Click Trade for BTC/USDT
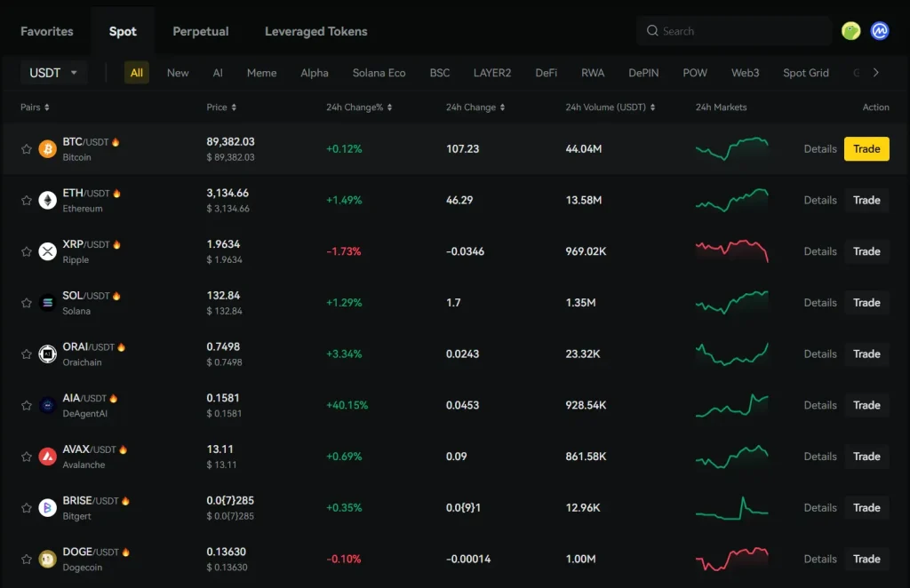 (x=866, y=148)
